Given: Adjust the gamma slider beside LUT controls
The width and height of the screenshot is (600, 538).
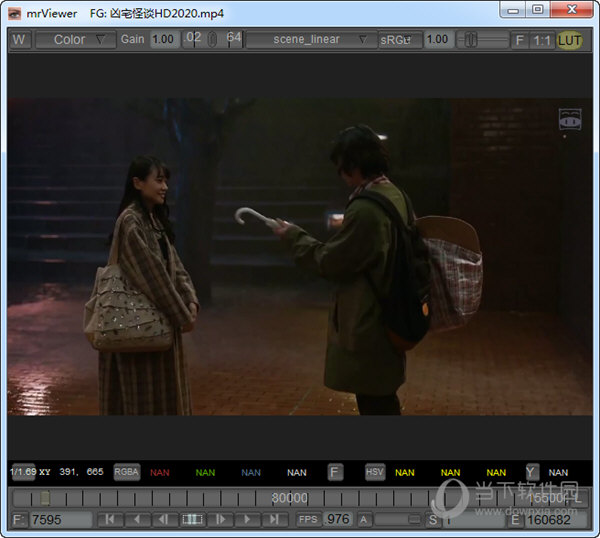Looking at the screenshot, I should point(483,39).
